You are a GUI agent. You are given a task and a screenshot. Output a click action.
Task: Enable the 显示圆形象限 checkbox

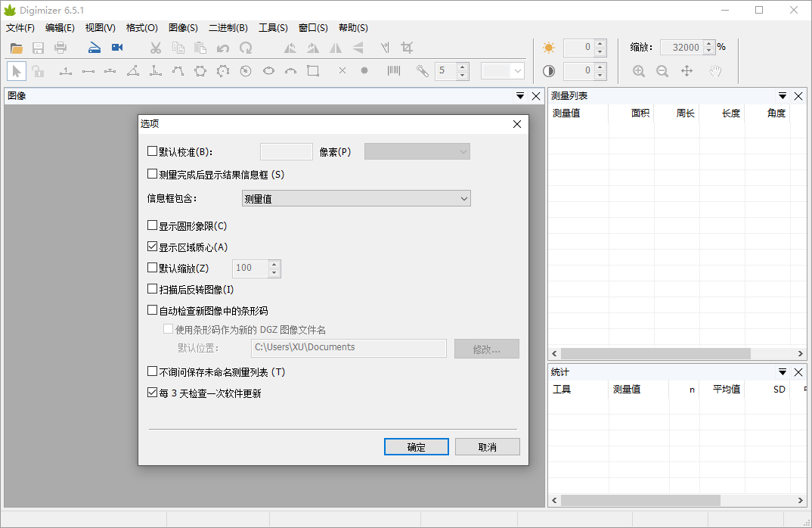click(150, 225)
